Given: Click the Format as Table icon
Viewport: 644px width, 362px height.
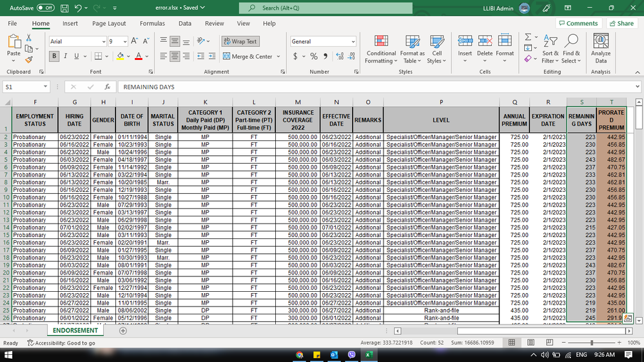Looking at the screenshot, I should click(412, 48).
